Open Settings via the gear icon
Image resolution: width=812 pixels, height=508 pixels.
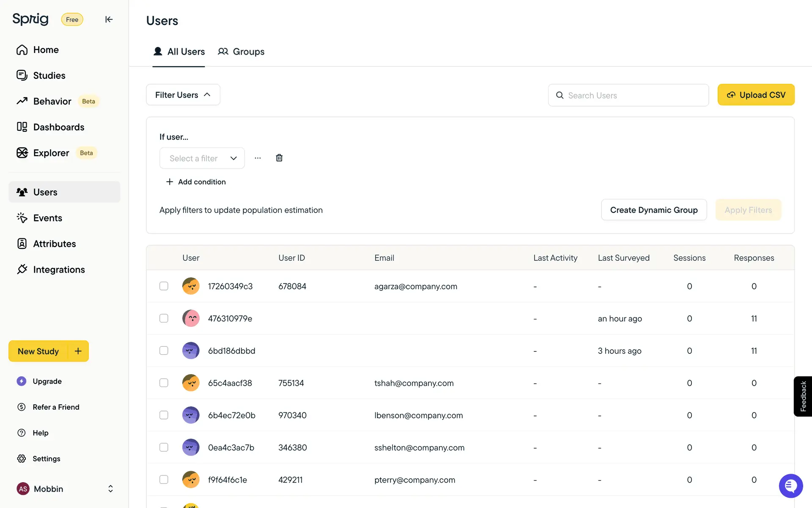[22, 458]
